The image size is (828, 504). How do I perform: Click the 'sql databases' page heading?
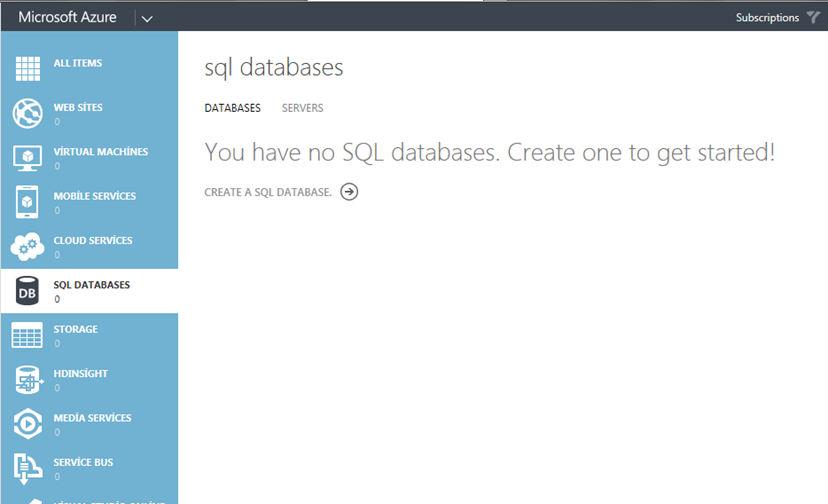(274, 68)
